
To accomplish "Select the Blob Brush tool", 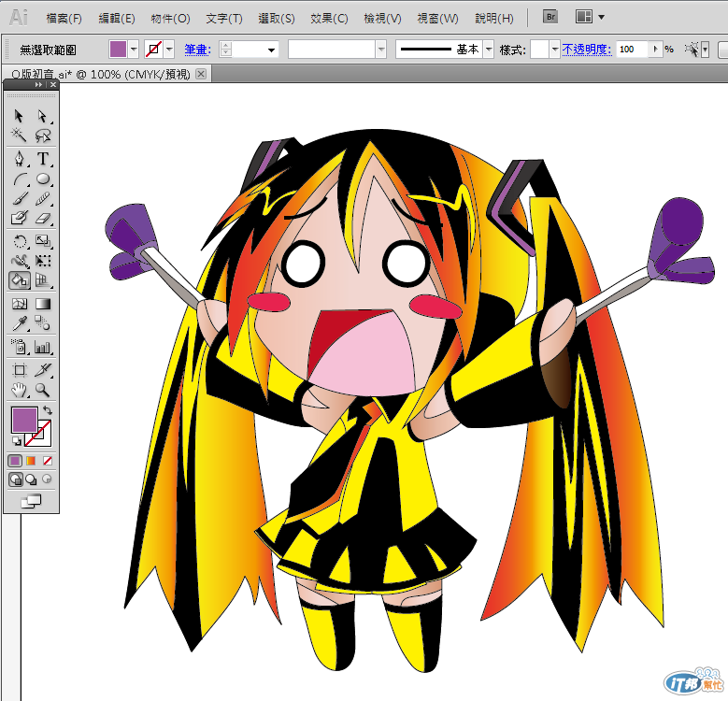I will (x=19, y=218).
